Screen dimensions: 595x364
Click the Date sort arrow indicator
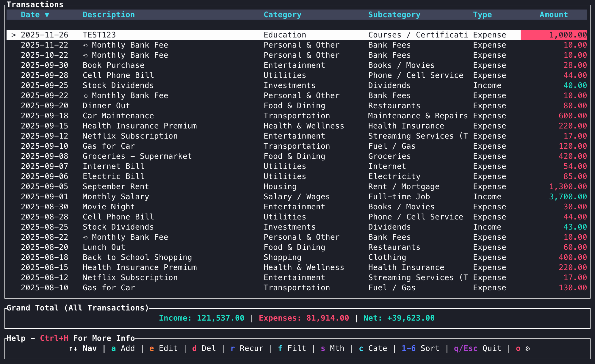pyautogui.click(x=47, y=15)
